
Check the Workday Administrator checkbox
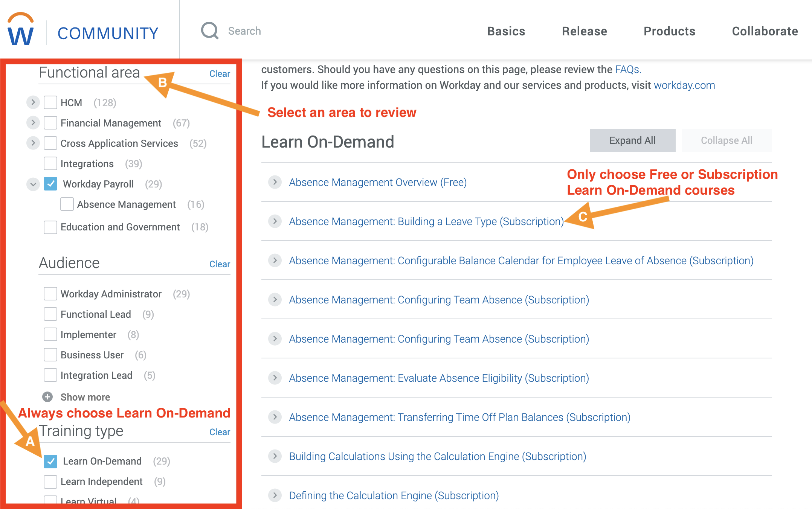coord(50,294)
